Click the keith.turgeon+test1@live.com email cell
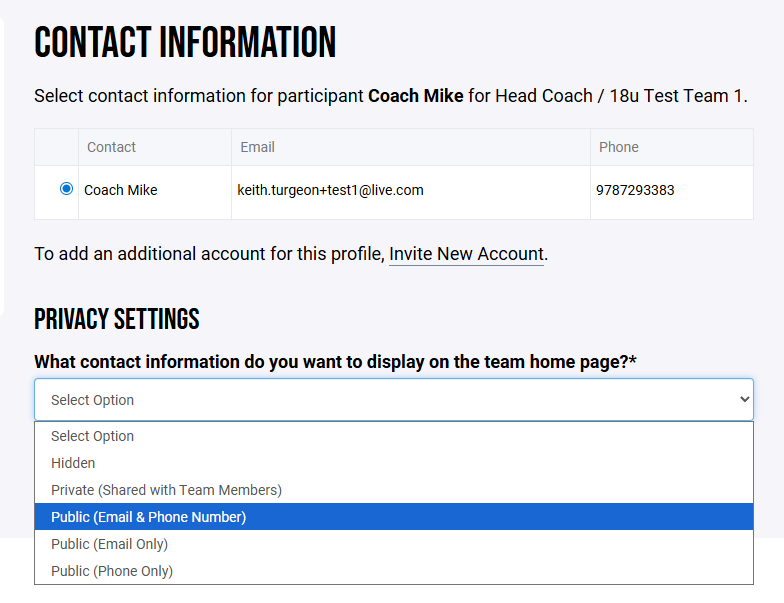The image size is (784, 603). click(330, 190)
